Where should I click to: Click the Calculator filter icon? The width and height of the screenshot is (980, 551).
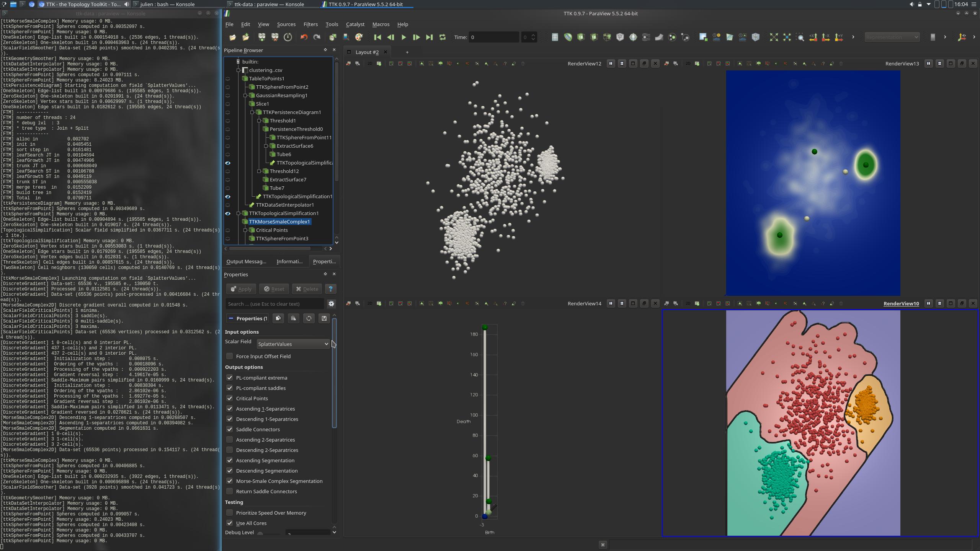(x=555, y=37)
